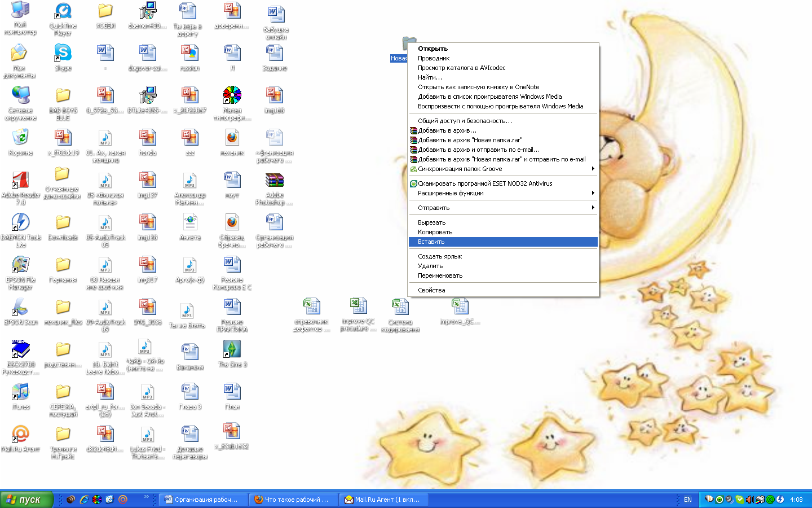
Task: Click the EPSON Scan desktop icon
Action: point(21,312)
